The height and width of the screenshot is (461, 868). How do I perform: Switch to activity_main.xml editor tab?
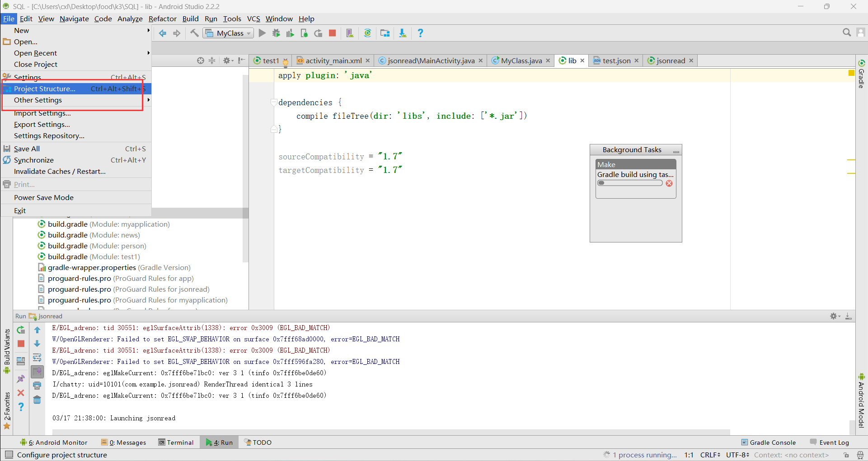click(333, 61)
